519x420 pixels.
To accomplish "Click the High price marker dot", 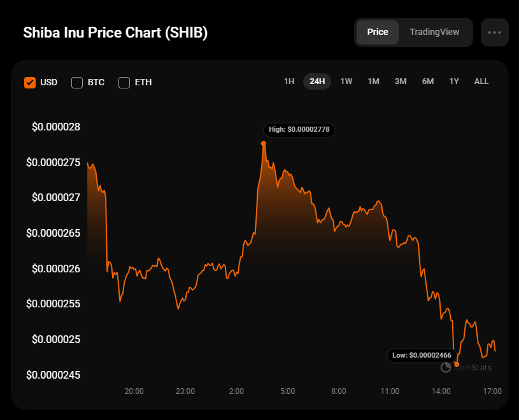I will pos(264,143).
